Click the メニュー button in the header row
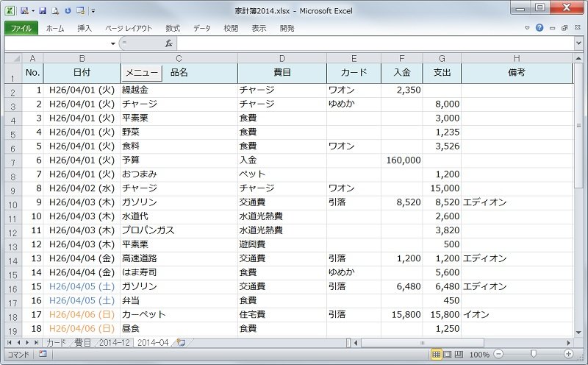588x365 pixels. (141, 73)
